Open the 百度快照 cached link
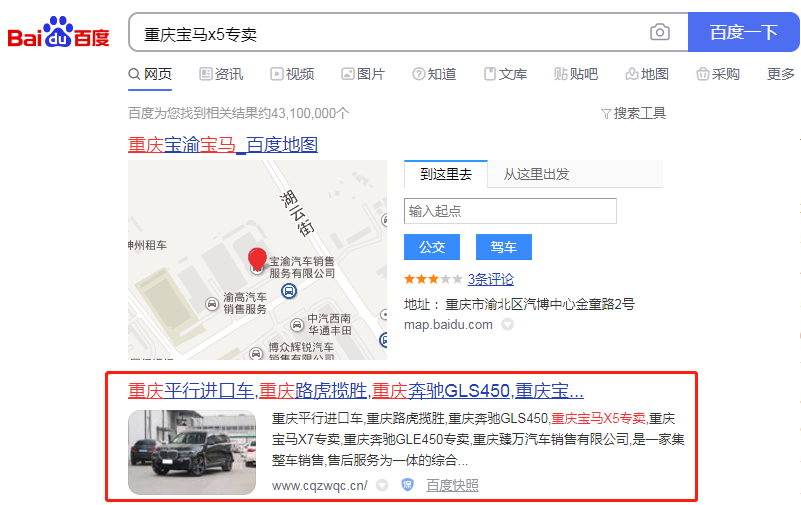 coord(452,485)
